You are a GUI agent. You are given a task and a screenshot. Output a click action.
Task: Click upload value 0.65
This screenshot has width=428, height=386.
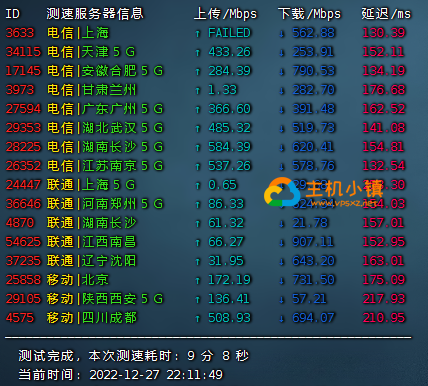[x=222, y=185]
